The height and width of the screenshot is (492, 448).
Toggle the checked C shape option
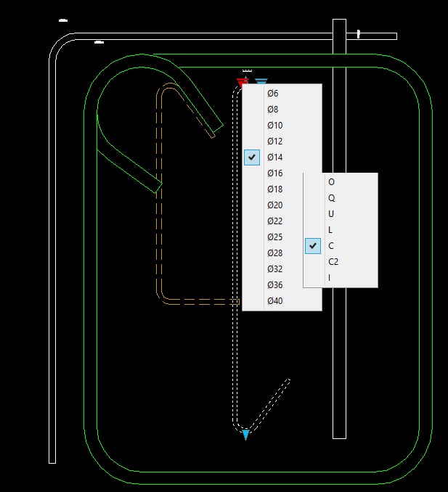(x=341, y=246)
